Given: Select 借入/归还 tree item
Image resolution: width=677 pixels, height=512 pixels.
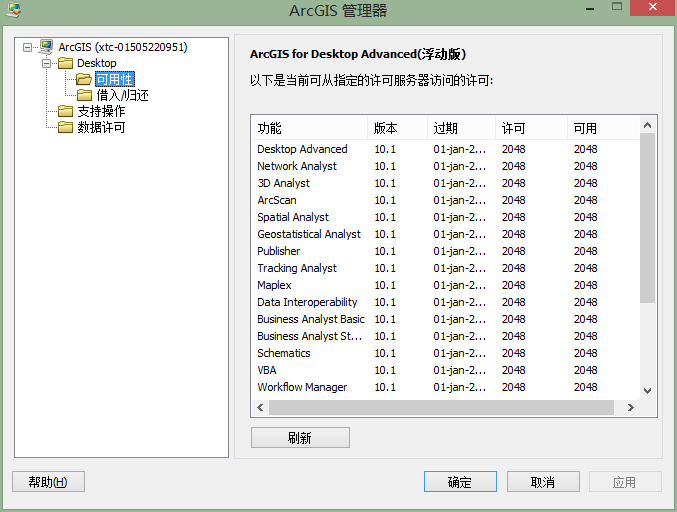Looking at the screenshot, I should point(122,95).
